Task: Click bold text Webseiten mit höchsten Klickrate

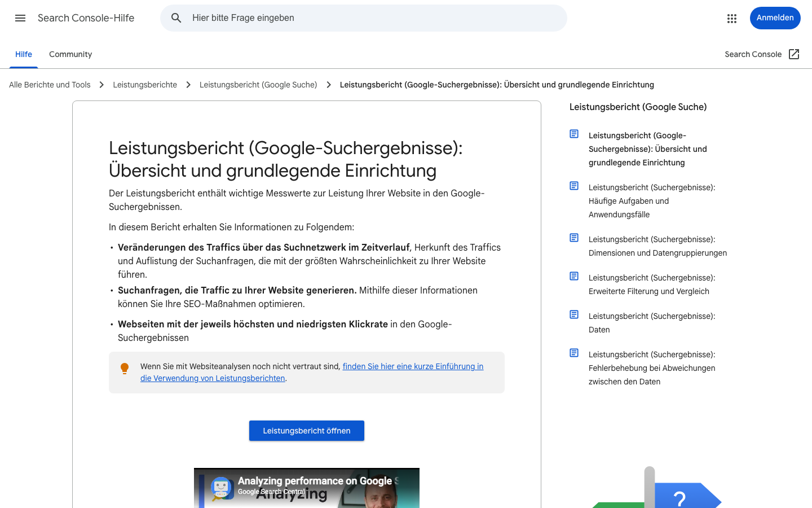Action: [x=253, y=324]
